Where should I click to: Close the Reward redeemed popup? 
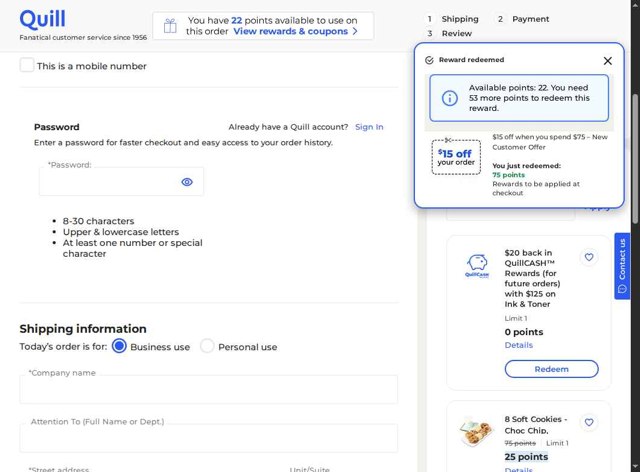[607, 61]
